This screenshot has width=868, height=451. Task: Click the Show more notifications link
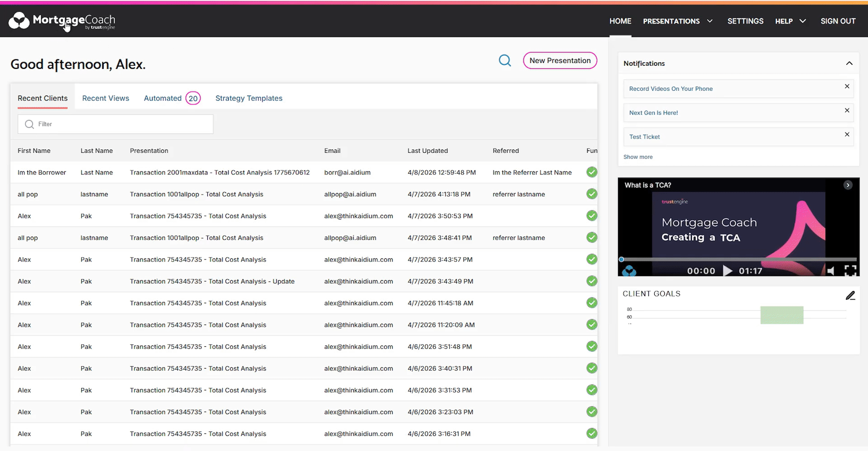638,157
